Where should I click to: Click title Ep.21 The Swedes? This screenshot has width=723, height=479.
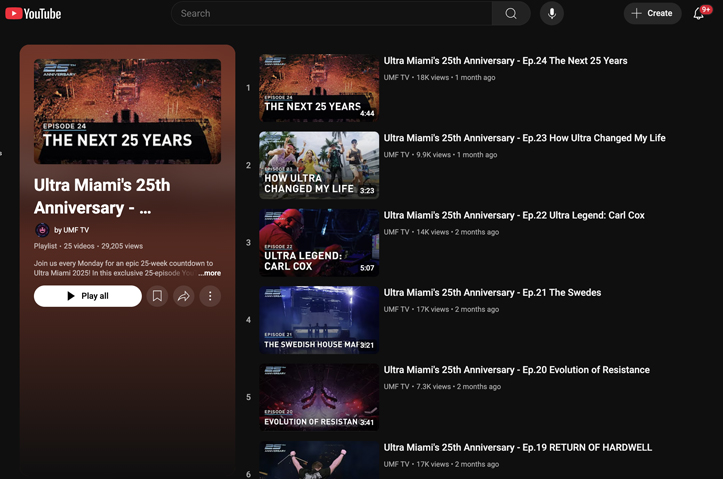click(492, 293)
